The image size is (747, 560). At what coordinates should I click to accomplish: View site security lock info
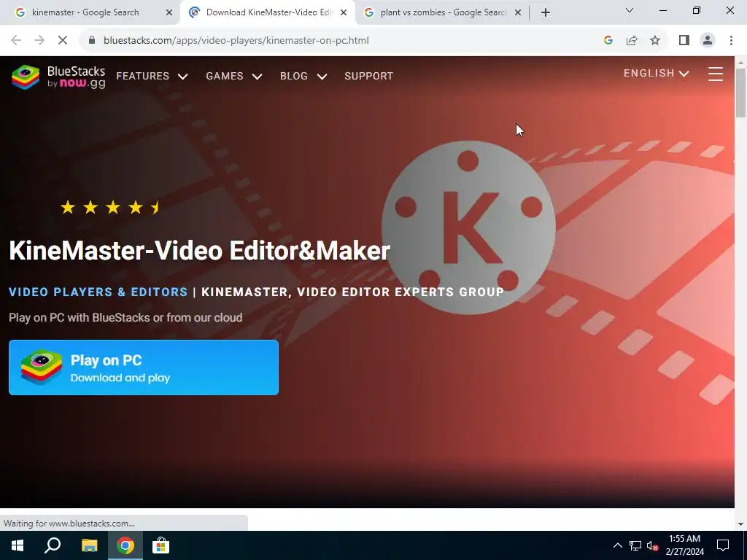click(92, 41)
